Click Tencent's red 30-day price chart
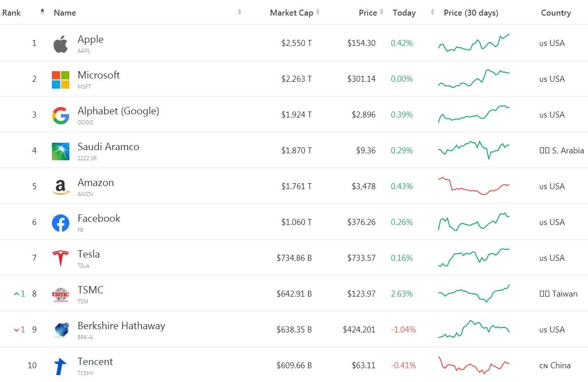Screen dimensions: 588x382 tap(474, 365)
